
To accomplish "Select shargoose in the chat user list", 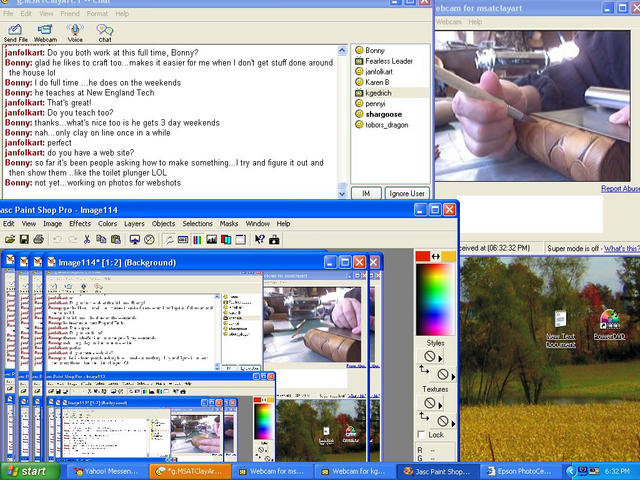I will point(383,114).
